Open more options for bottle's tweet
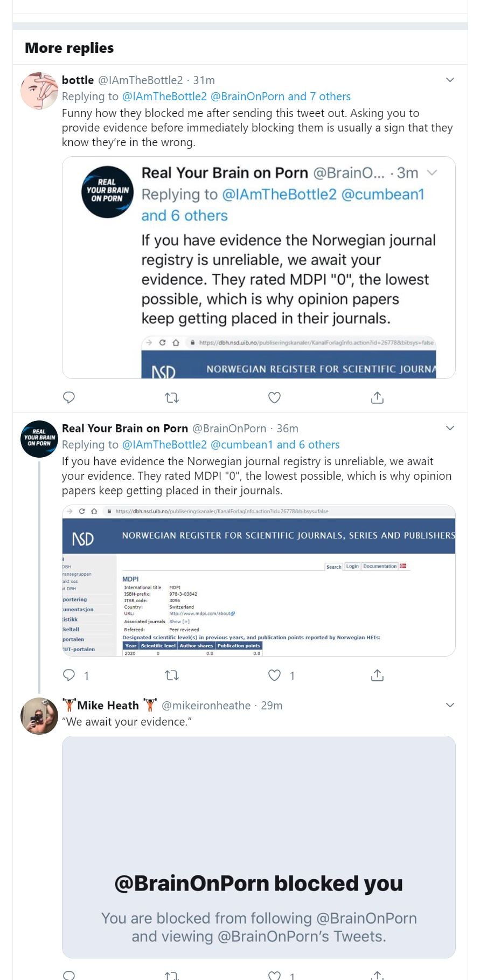Screen dimensions: 480x980 [x=450, y=80]
